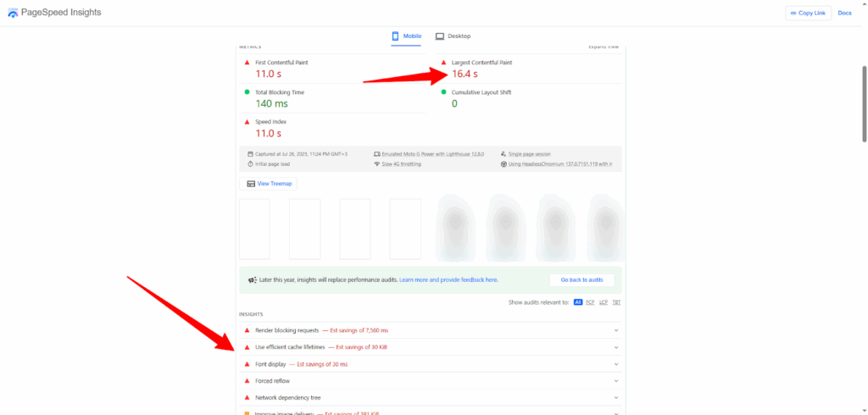Open Learn more and provide feedback here link
This screenshot has height=415, width=868.
448,280
